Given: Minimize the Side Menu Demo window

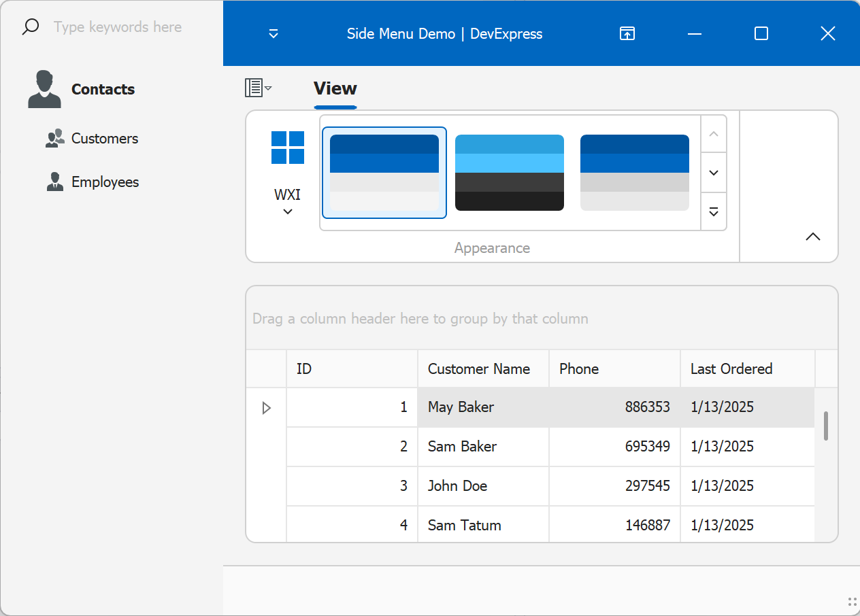Looking at the screenshot, I should pyautogui.click(x=695, y=33).
